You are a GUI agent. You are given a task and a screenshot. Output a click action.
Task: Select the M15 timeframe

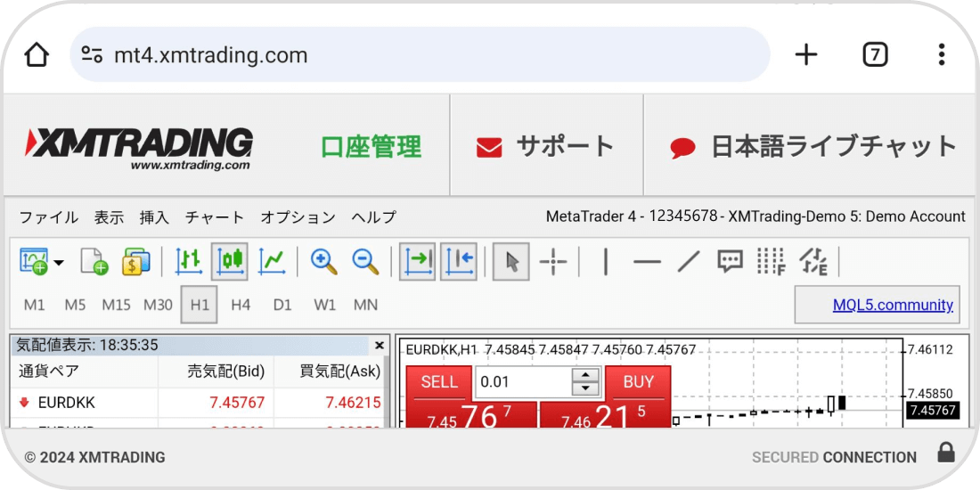pyautogui.click(x=116, y=305)
